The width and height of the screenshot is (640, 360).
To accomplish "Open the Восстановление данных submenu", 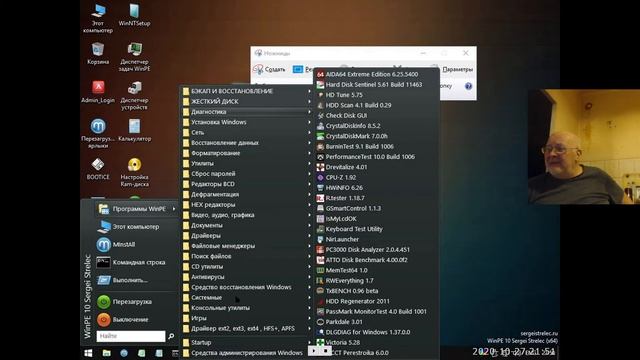I will (247, 143).
